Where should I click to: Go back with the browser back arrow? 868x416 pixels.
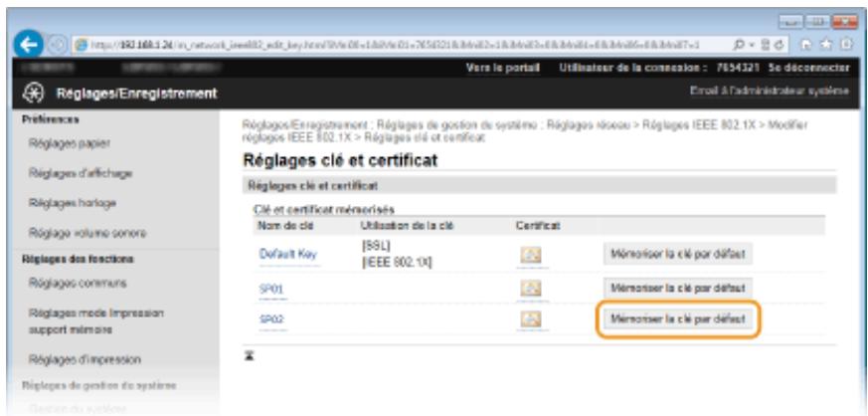[28, 45]
